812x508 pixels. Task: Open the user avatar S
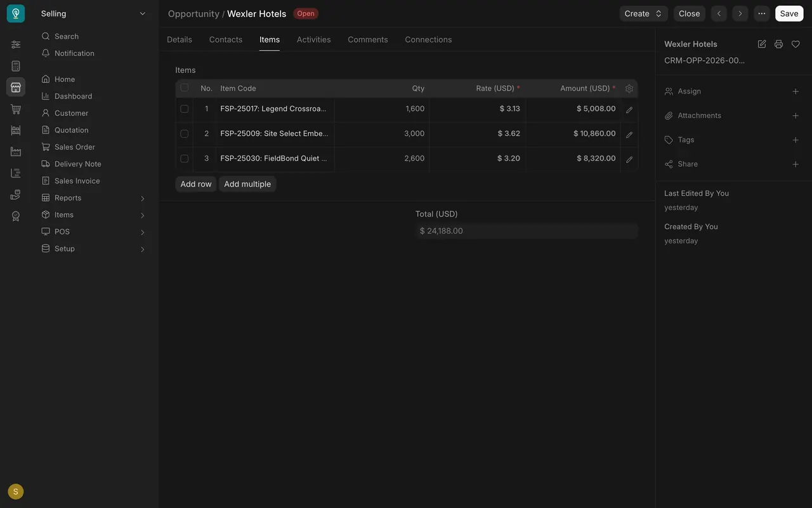coord(16,491)
